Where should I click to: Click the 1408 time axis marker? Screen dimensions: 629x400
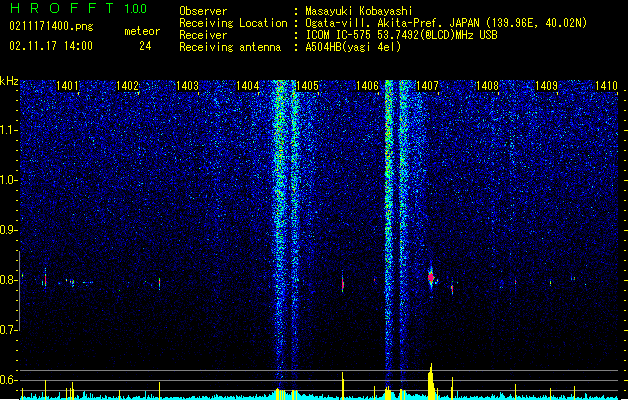click(x=487, y=86)
